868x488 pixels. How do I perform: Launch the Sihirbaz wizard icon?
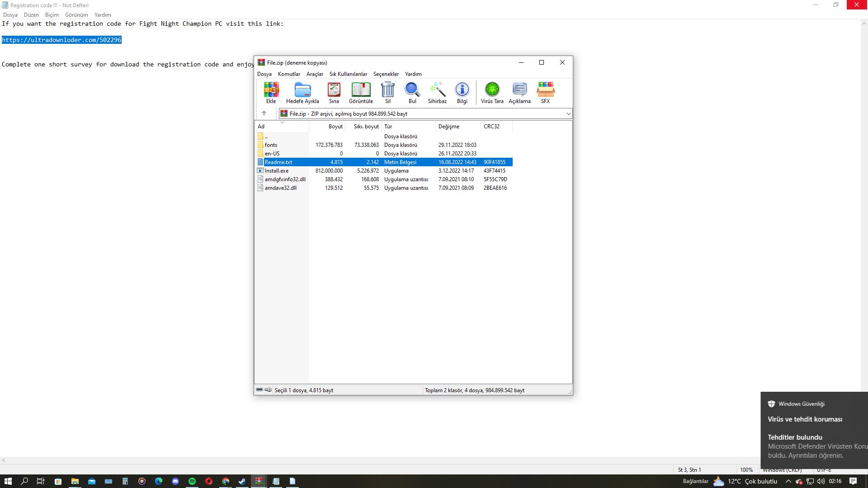click(x=437, y=92)
